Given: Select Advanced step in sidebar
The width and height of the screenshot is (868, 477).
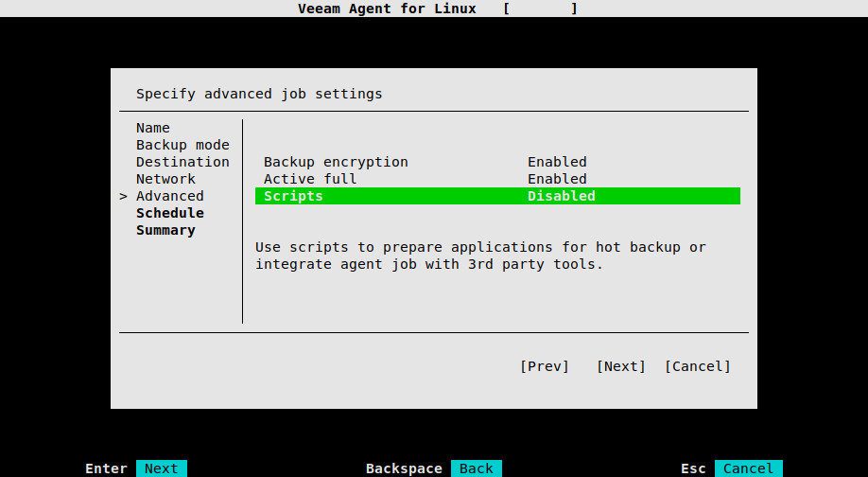Looking at the screenshot, I should click(x=170, y=196).
